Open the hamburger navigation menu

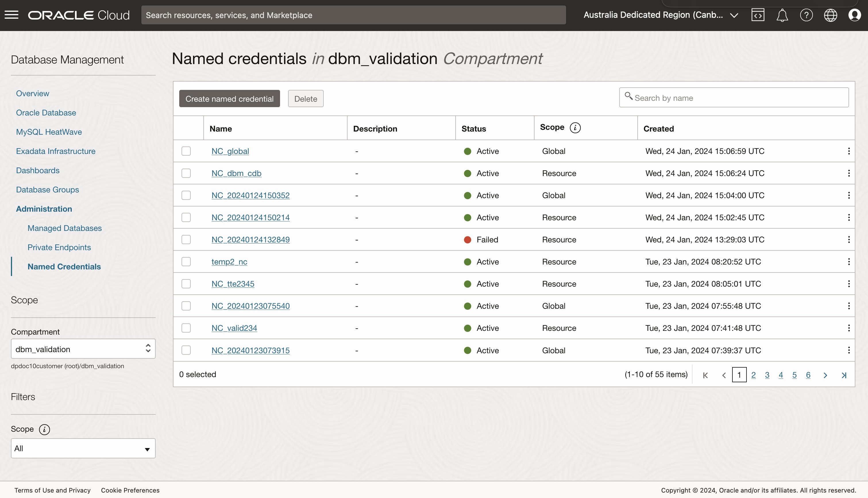(11, 15)
